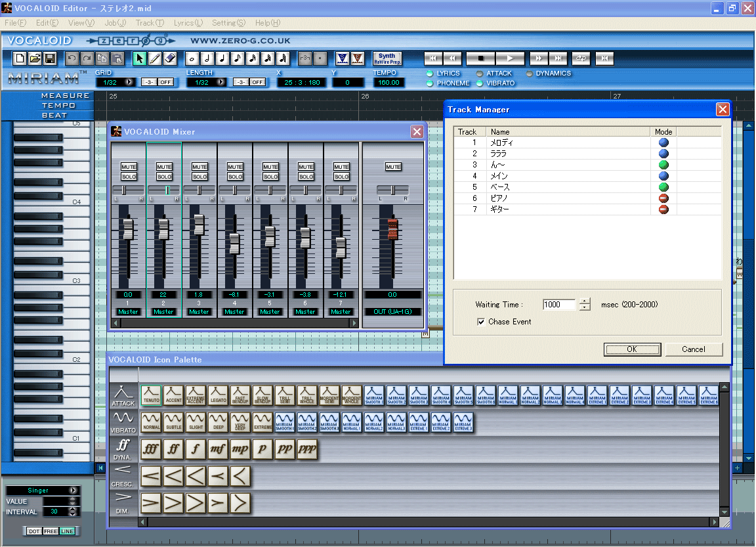Open channel 1 Master output selector

point(128,312)
